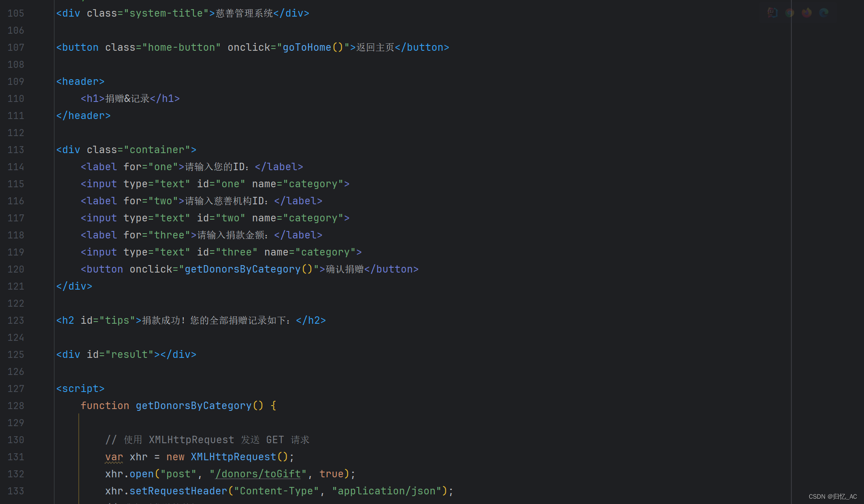The image size is (864, 504).
Task: Click for="three" attribute in label on line 118
Action: click(157, 235)
